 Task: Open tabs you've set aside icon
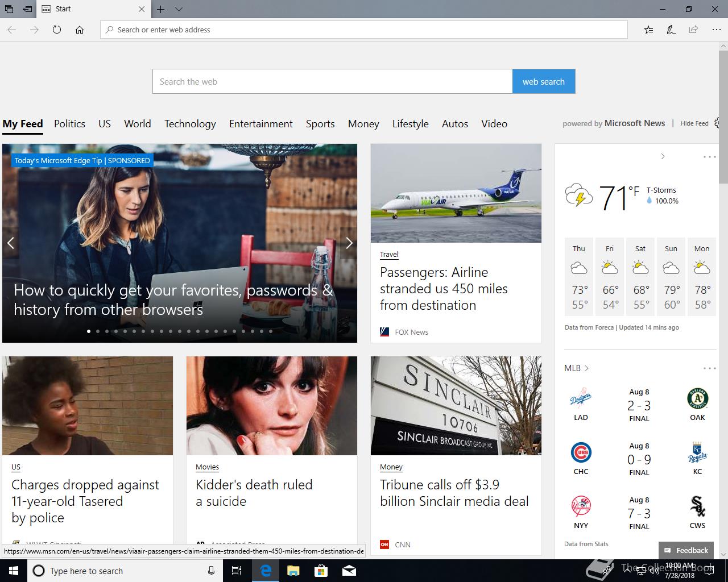tap(9, 9)
